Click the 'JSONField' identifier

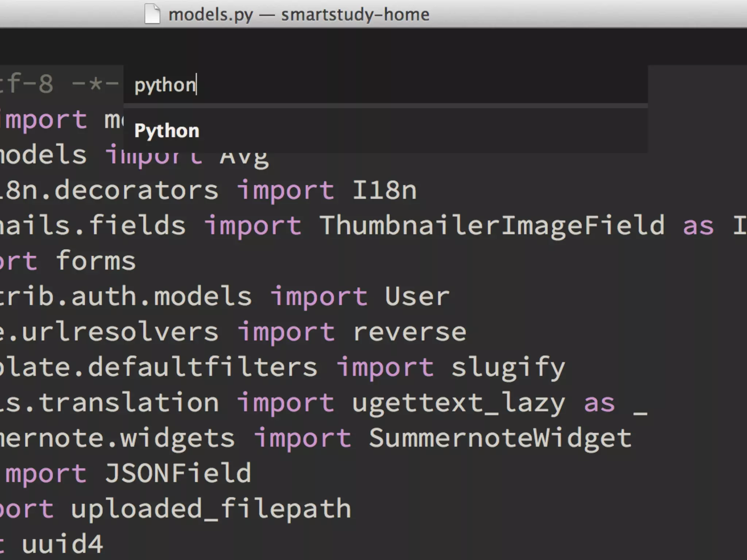[x=178, y=473]
